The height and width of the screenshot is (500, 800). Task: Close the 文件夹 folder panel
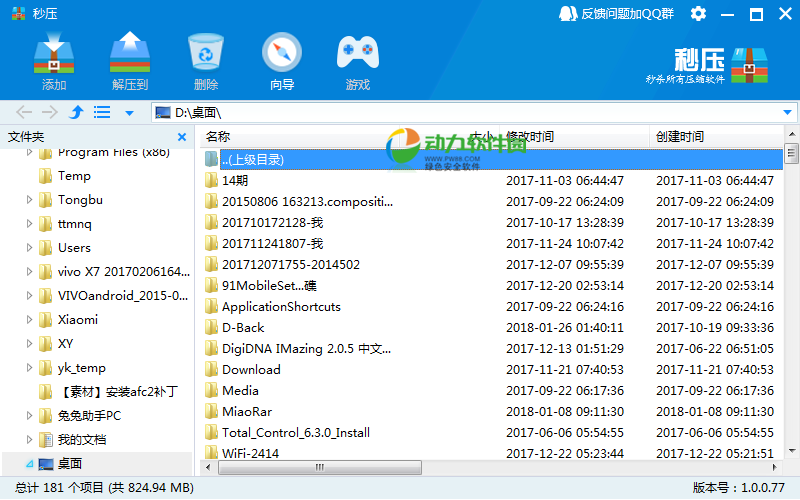point(183,136)
